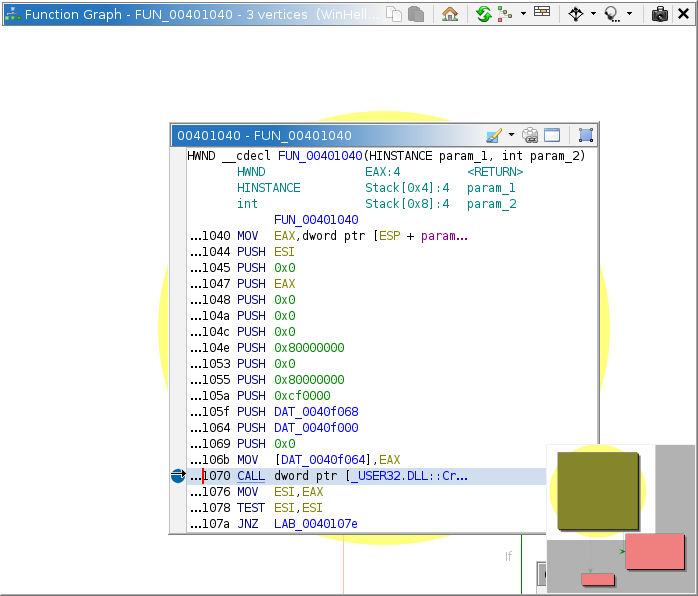Viewport: 698px width, 596px height.
Task: Click the XRefs jump icon on vertex header
Action: 530,135
